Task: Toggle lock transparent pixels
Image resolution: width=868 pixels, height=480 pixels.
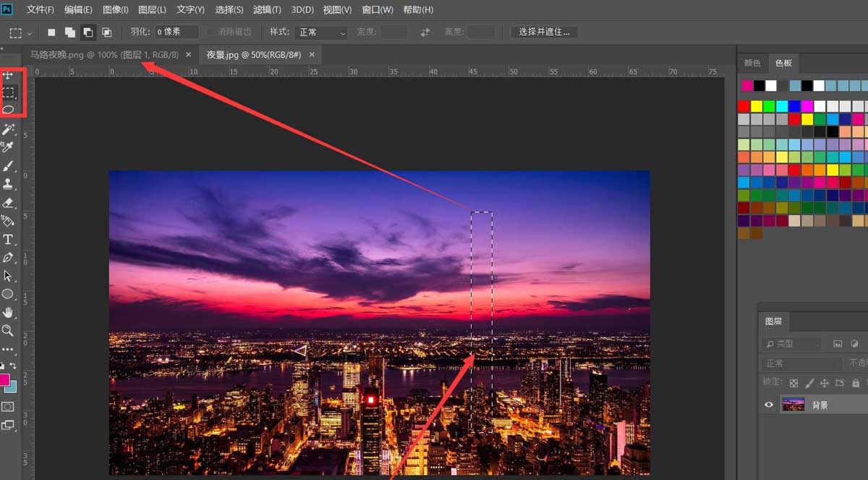Action: pyautogui.click(x=793, y=382)
